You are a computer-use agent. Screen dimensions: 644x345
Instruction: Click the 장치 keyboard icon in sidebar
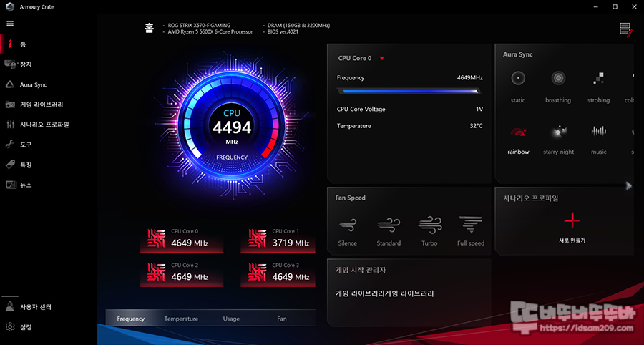click(x=10, y=64)
